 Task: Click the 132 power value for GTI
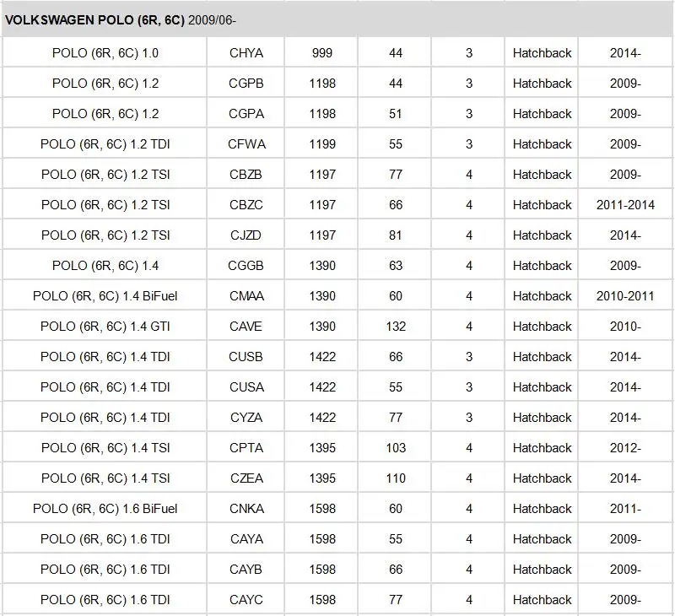coord(395,327)
